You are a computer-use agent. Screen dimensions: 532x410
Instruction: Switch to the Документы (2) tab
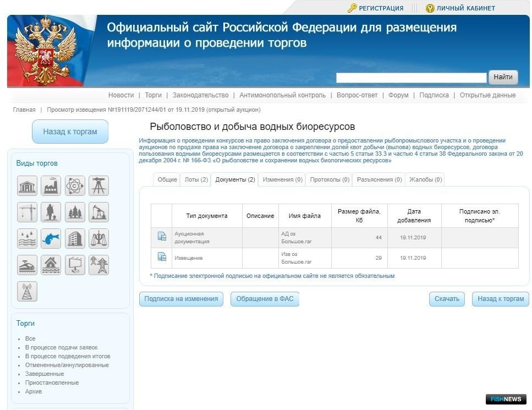pyautogui.click(x=235, y=179)
